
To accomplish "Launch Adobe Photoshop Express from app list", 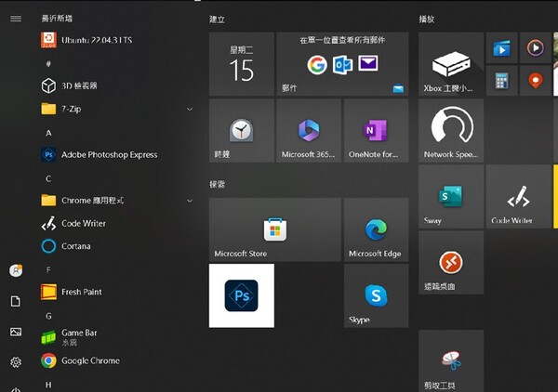I will (109, 155).
